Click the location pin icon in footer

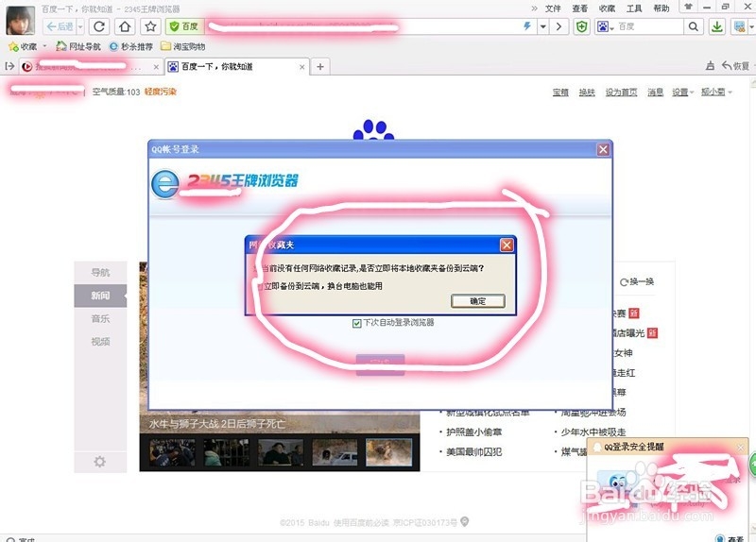coord(464,522)
